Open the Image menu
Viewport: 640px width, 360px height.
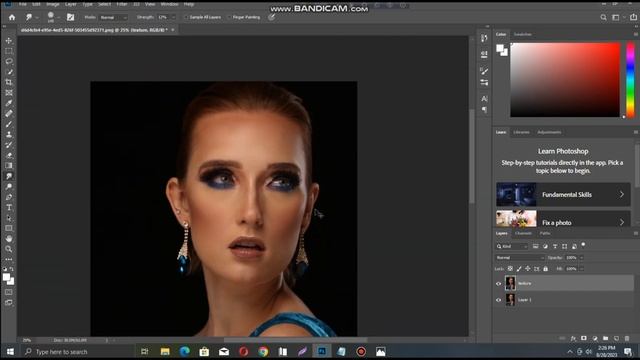pyautogui.click(x=53, y=4)
